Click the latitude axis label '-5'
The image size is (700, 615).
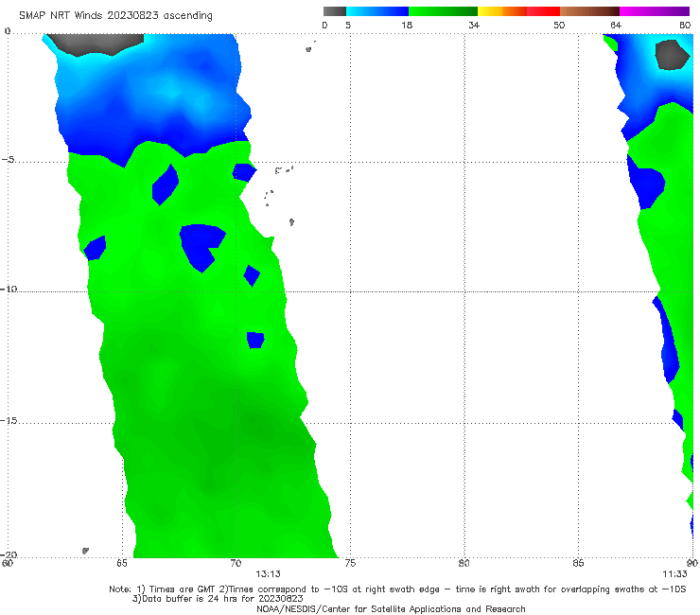9,160
